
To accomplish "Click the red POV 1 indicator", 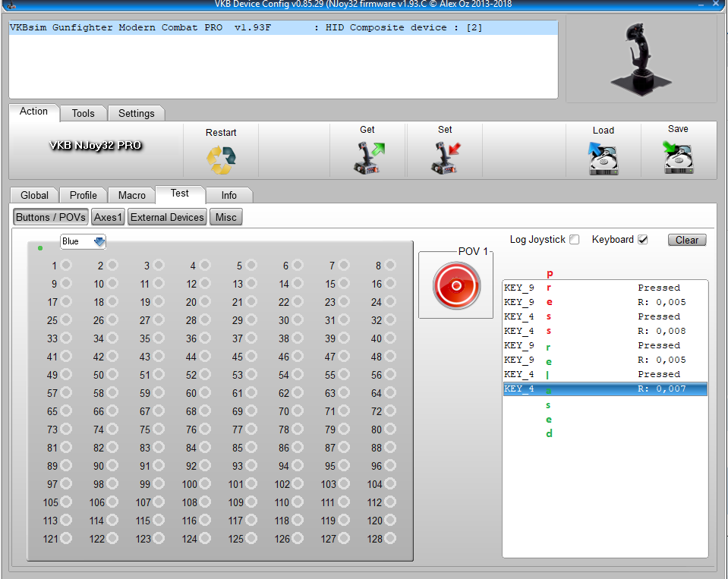I will (456, 285).
